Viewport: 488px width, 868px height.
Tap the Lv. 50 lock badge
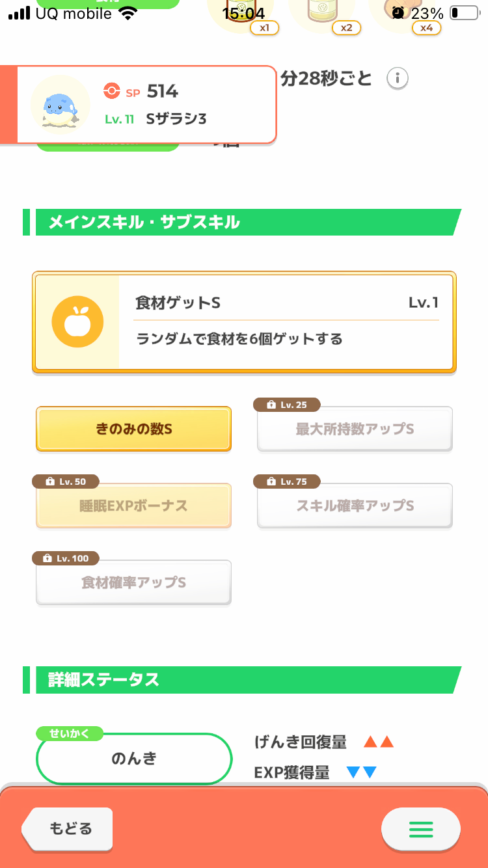[65, 481]
